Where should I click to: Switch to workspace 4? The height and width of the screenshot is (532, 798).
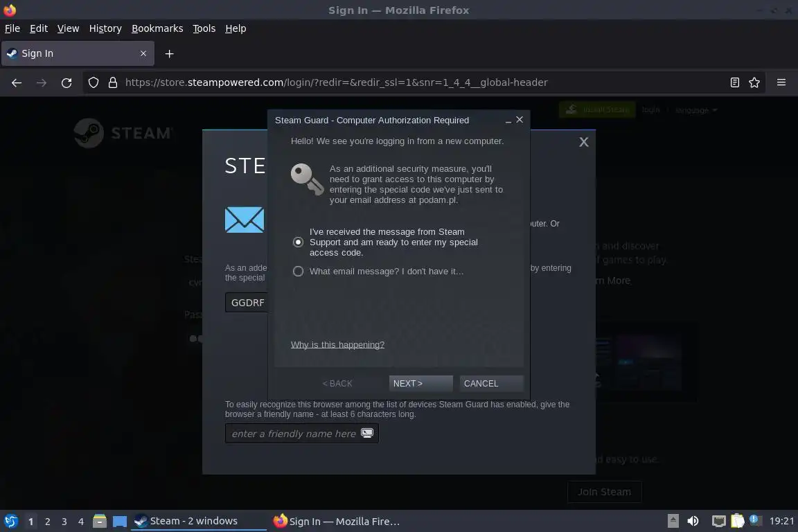coord(80,522)
